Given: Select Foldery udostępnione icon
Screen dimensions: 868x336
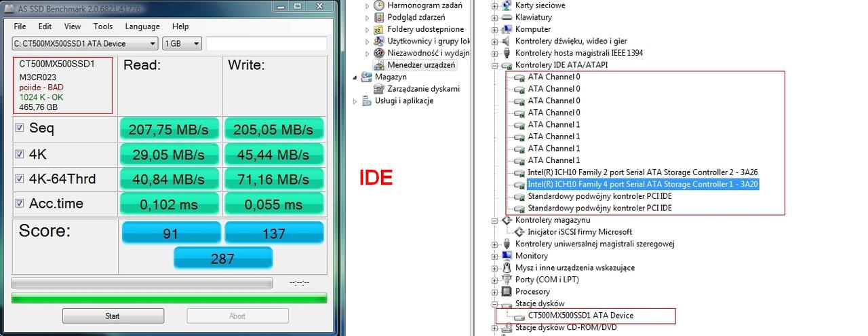Looking at the screenshot, I should (x=379, y=29).
